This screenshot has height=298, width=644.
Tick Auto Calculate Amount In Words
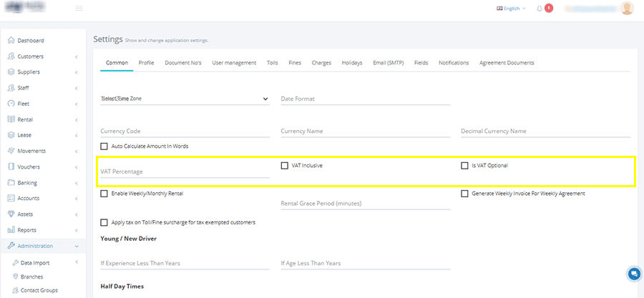pos(104,146)
